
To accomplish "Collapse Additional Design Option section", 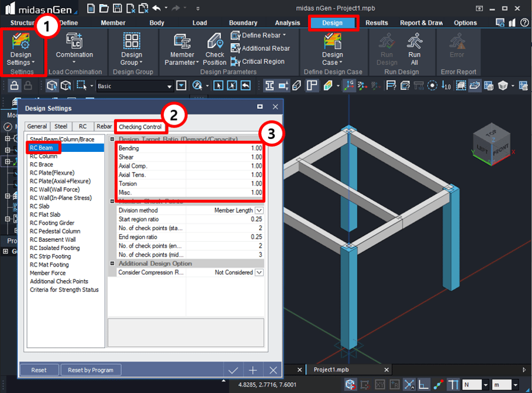I will coord(112,264).
